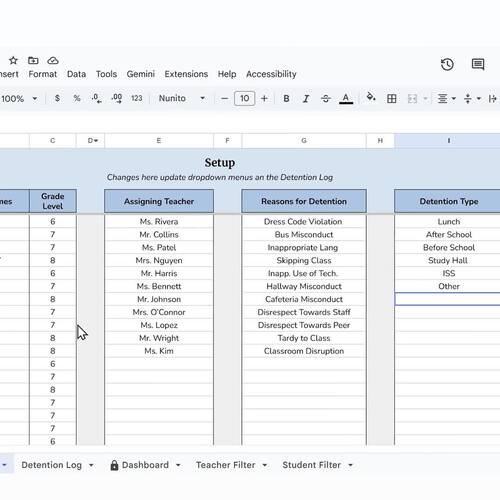Click merge cells icon
The image size is (500, 500).
click(412, 99)
